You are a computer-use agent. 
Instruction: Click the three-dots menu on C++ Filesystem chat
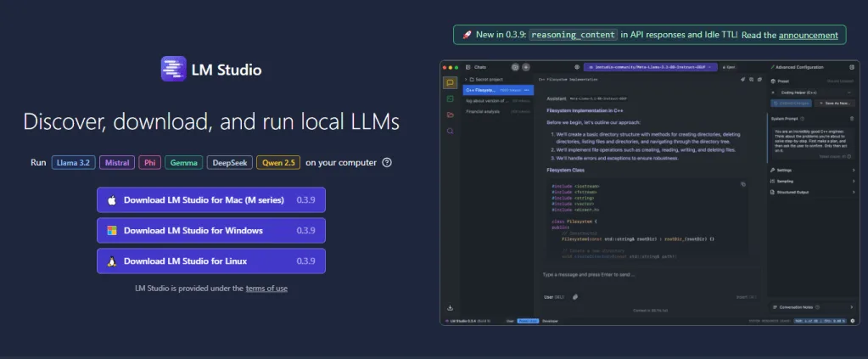[526, 90]
